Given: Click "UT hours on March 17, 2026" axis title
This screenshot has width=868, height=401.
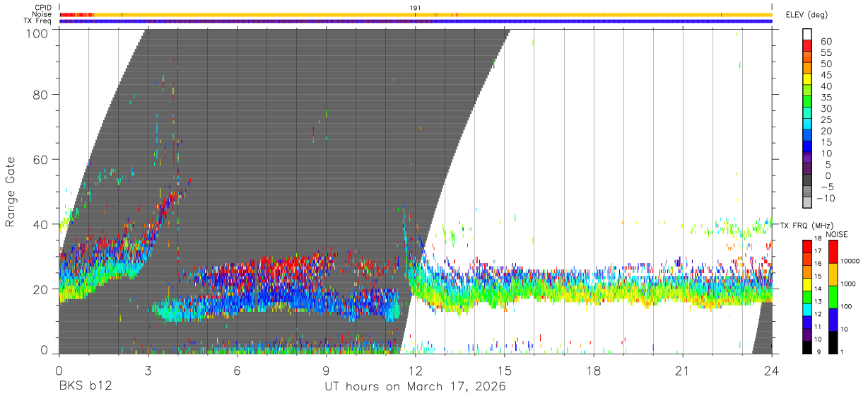Looking at the screenshot, I should point(415,387).
